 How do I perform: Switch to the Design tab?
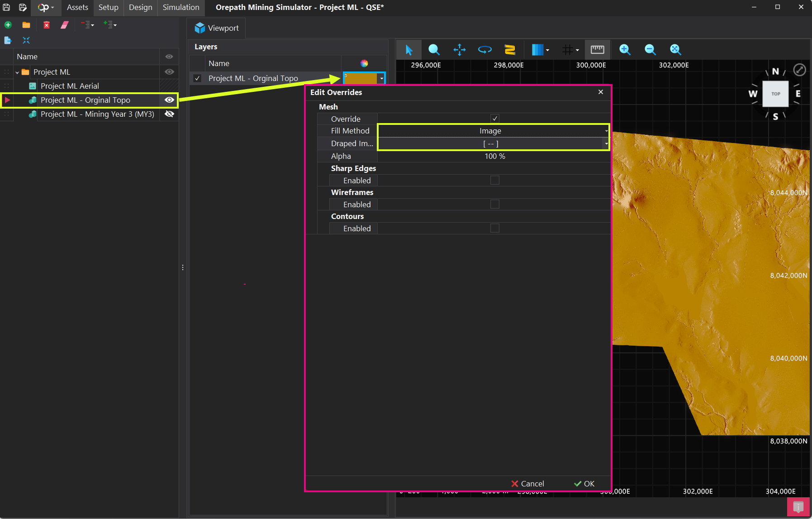point(141,7)
